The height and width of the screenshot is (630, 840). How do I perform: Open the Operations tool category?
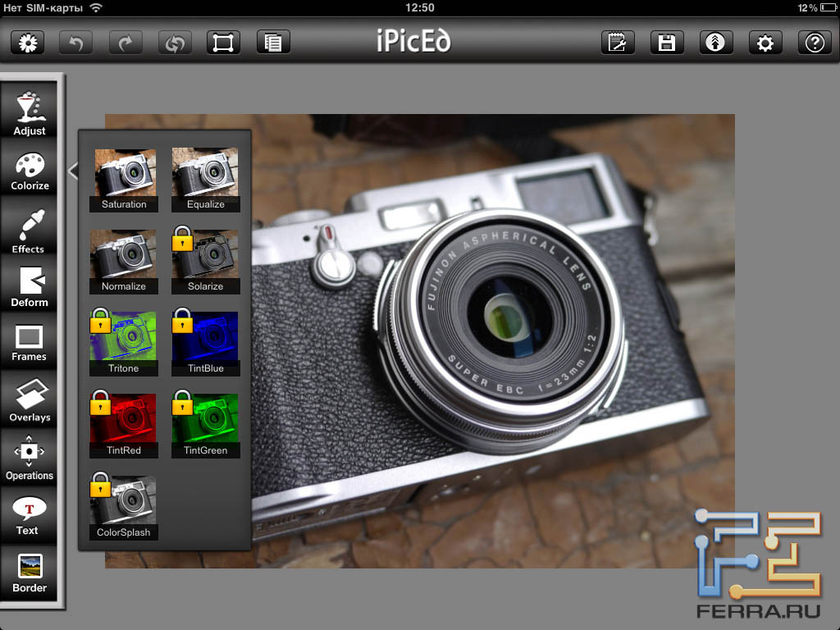[29, 457]
